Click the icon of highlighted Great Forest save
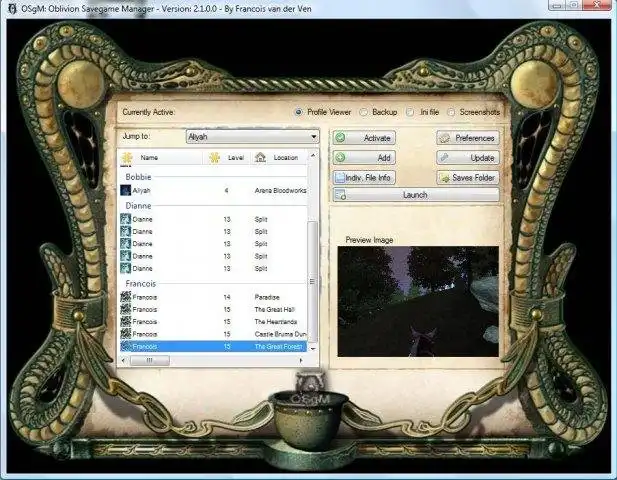617x480 pixels. coord(126,347)
